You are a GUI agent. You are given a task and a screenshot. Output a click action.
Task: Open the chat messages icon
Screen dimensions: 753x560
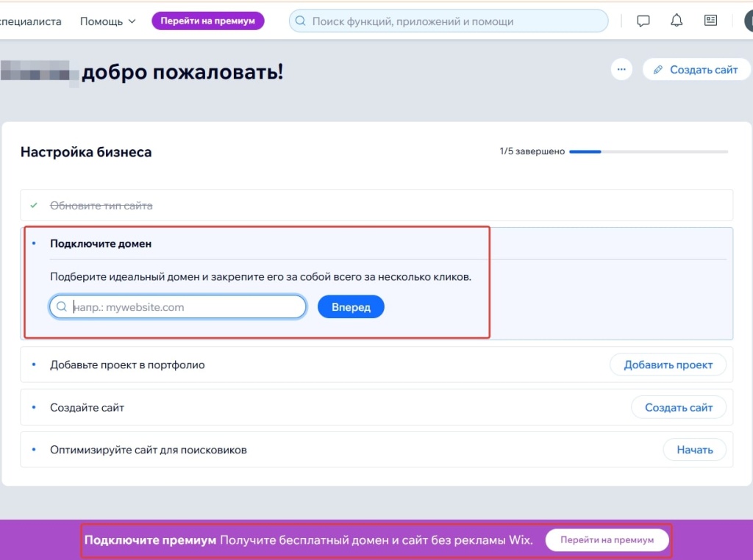643,21
